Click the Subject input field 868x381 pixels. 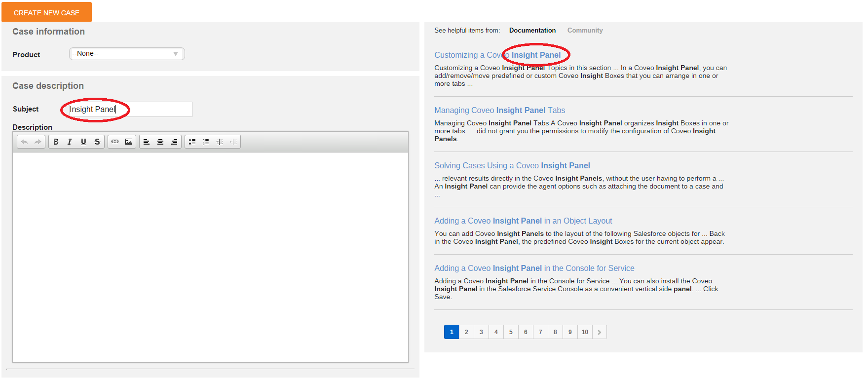[129, 109]
